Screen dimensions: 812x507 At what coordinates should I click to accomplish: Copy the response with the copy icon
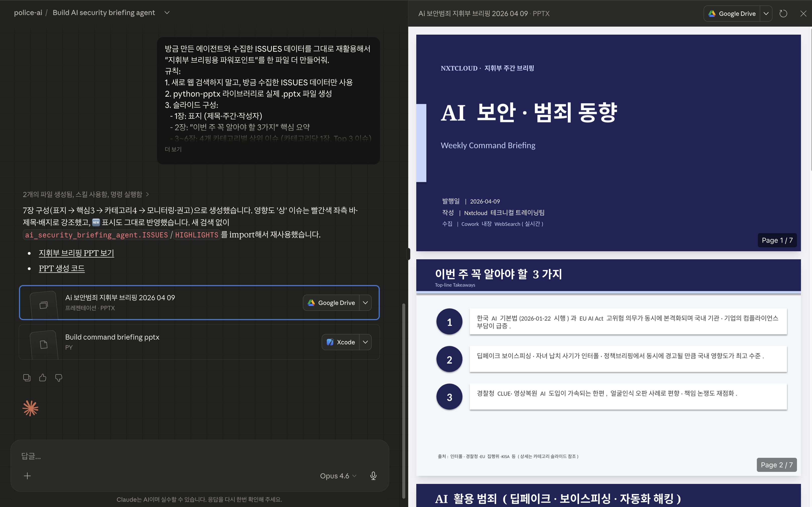[x=27, y=377]
